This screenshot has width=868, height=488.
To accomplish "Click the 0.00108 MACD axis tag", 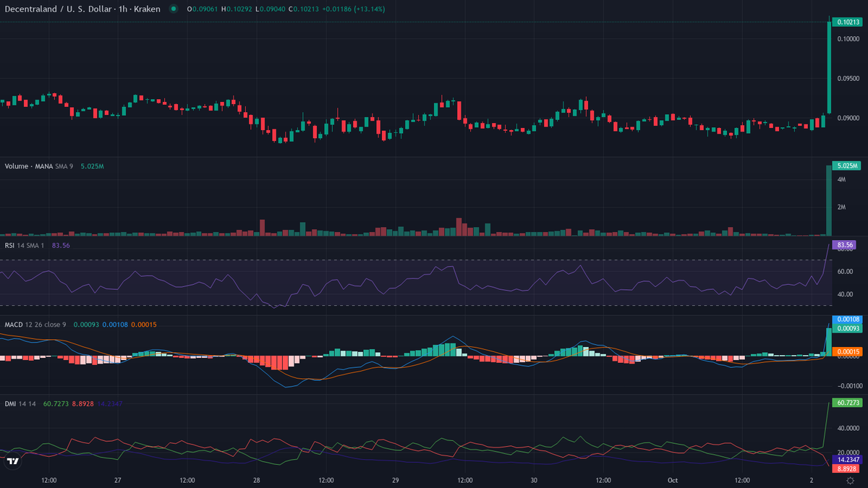I will (x=849, y=319).
